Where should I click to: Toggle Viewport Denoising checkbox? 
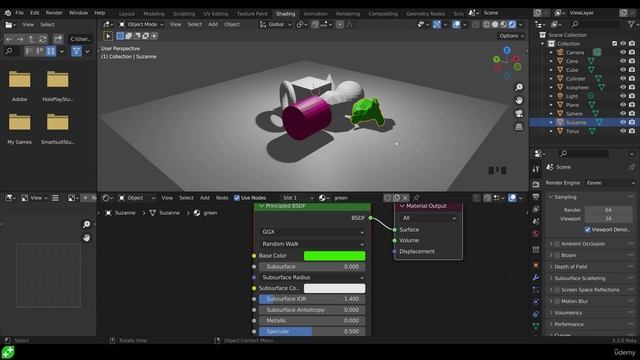tap(588, 230)
